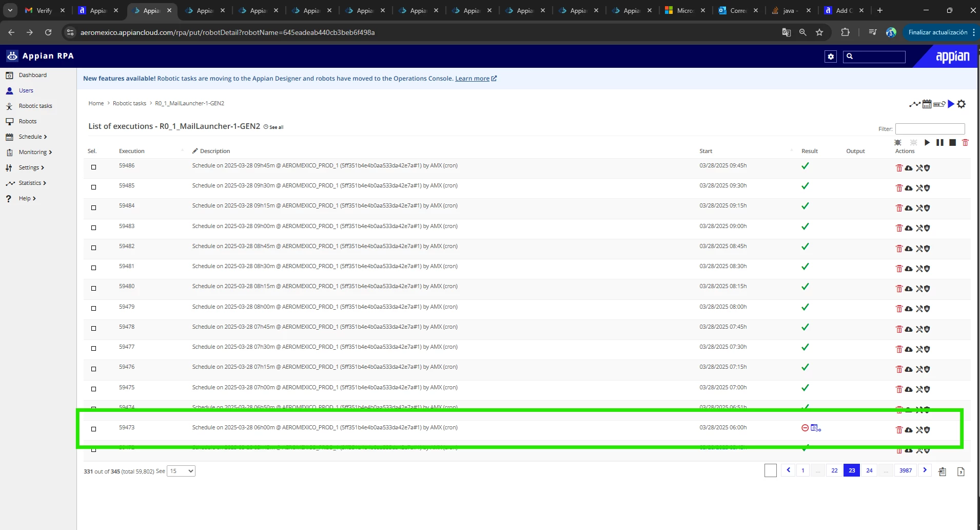Open Robotic tasks in the sidebar
980x530 pixels.
tap(35, 106)
